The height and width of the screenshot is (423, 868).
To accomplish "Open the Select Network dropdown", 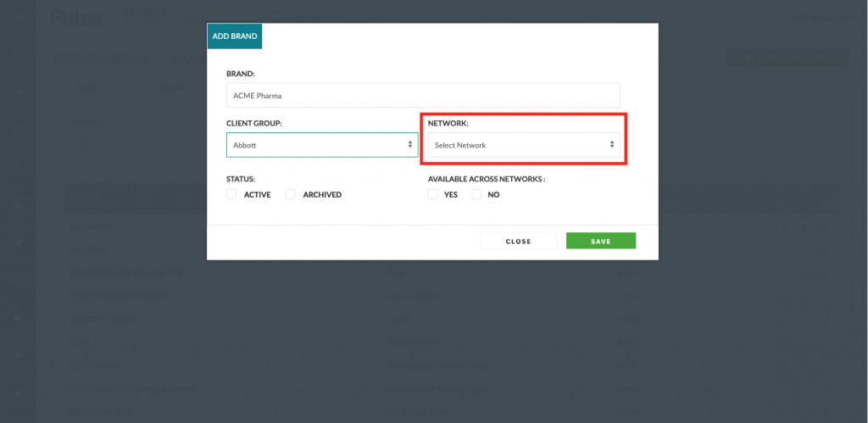I will point(524,145).
